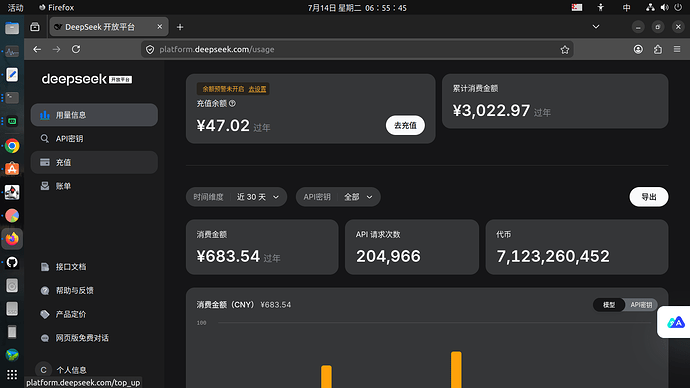The width and height of the screenshot is (690, 388).
Task: Click the 去设置 balance alert link
Action: coord(257,89)
